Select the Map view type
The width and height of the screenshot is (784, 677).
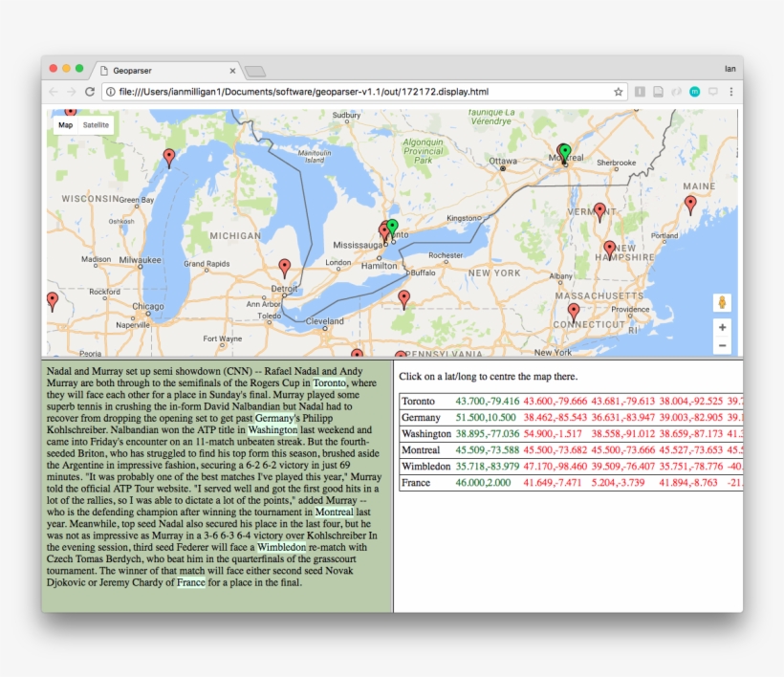65,125
